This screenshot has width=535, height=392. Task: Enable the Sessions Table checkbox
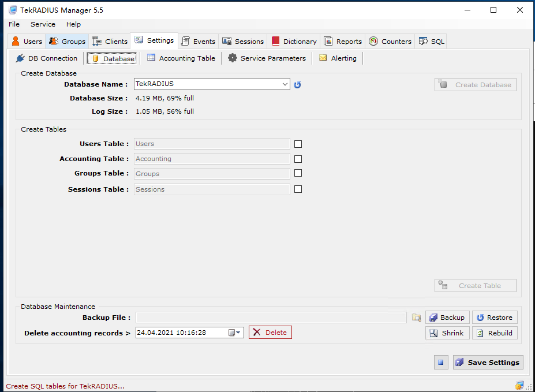click(298, 189)
